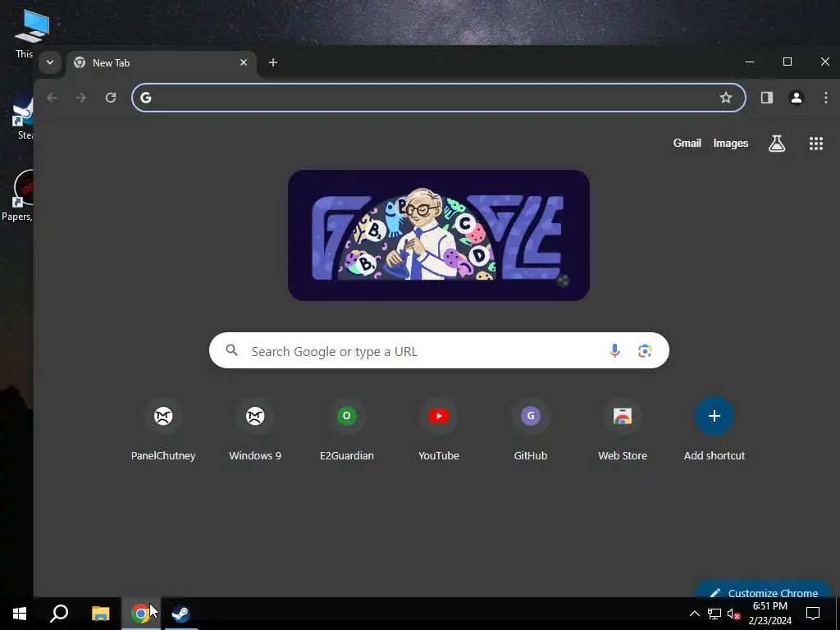Open the taskbar clock and date
This screenshot has height=630, width=840.
tap(769, 614)
